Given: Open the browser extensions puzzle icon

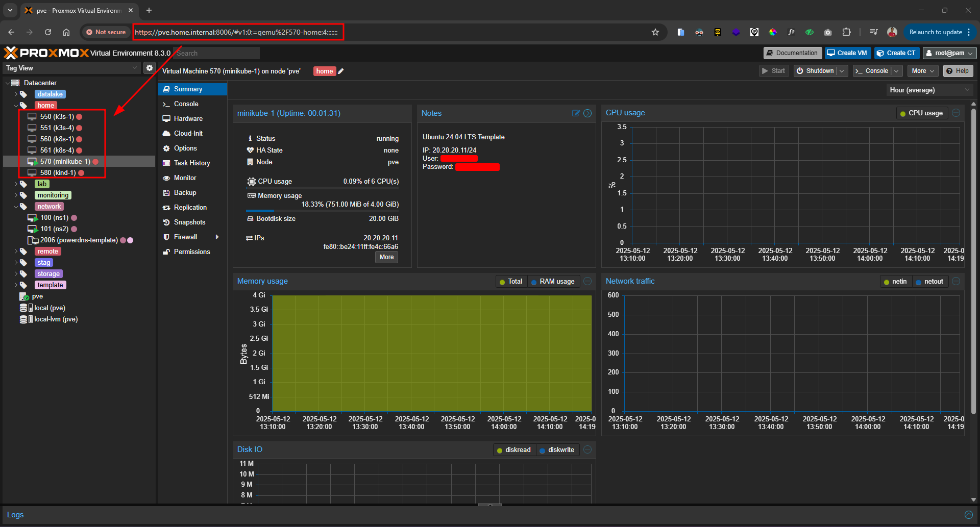Looking at the screenshot, I should coord(846,32).
